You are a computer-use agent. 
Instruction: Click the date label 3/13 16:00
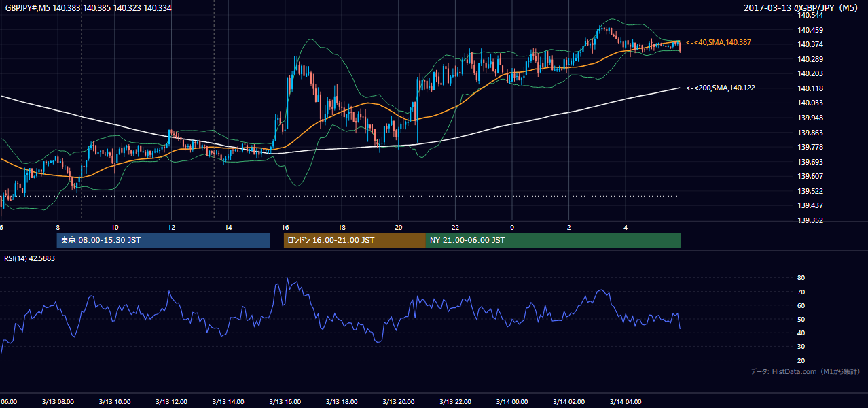click(285, 402)
